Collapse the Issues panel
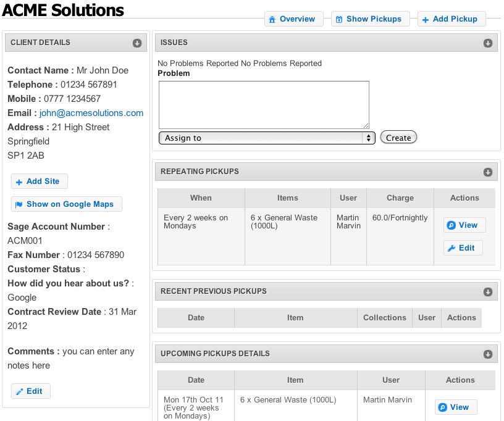This screenshot has width=504, height=421. 489,43
